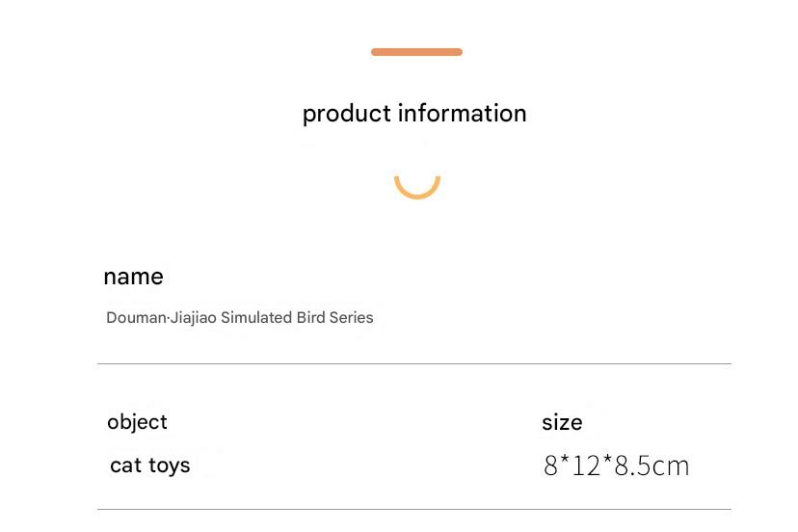Click the bottom divider line below cat toys
Viewport: 798px width, 532px height.
[414, 509]
